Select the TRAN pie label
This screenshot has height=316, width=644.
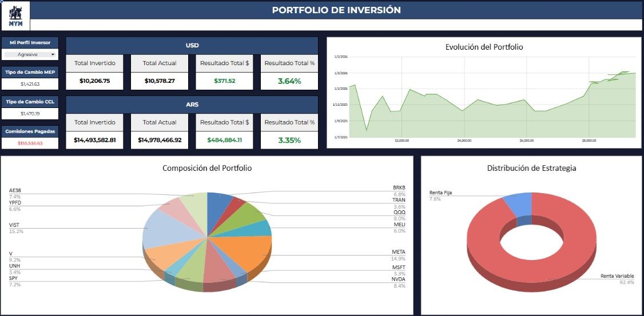pyautogui.click(x=399, y=203)
